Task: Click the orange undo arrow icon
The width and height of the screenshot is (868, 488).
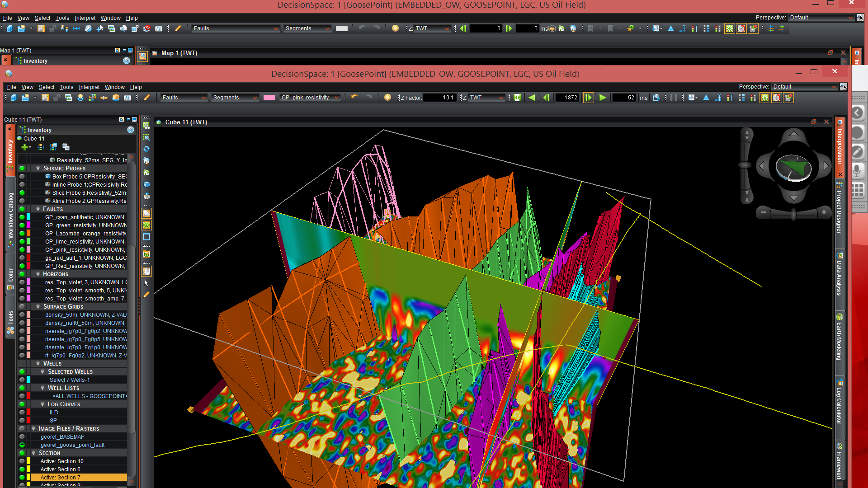Action: [354, 97]
